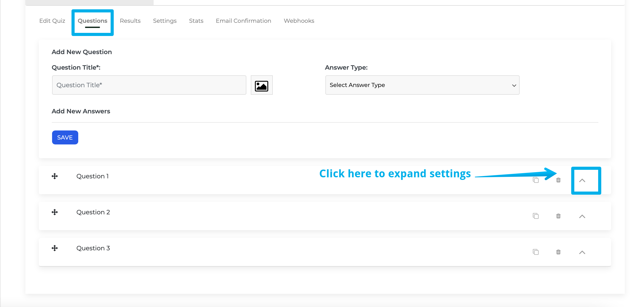Delete Question 2 with the trash icon
The image size is (644, 307).
pyautogui.click(x=558, y=216)
